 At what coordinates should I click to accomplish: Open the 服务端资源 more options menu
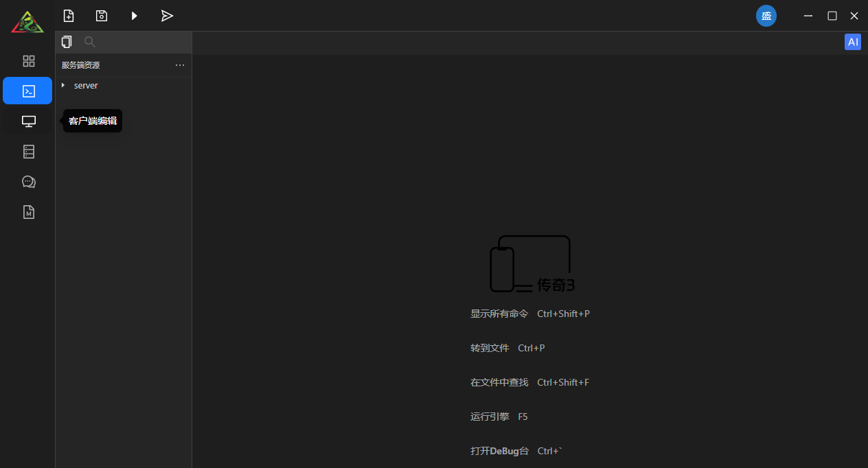[180, 65]
